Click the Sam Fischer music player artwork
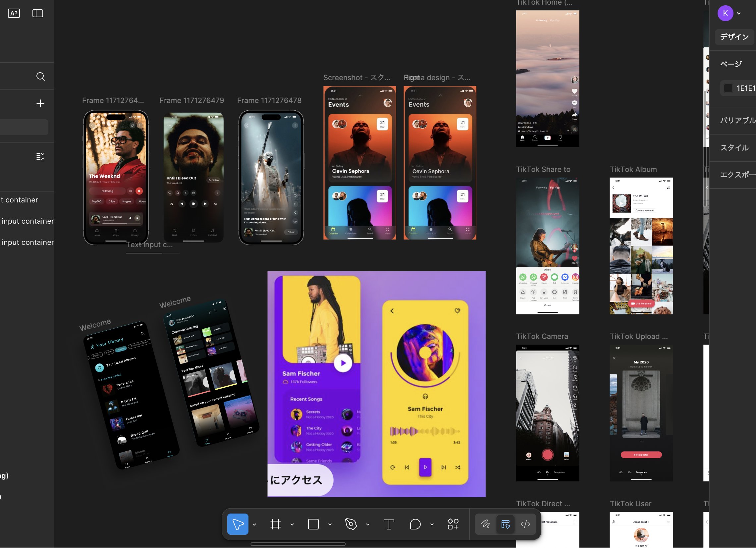 425,353
